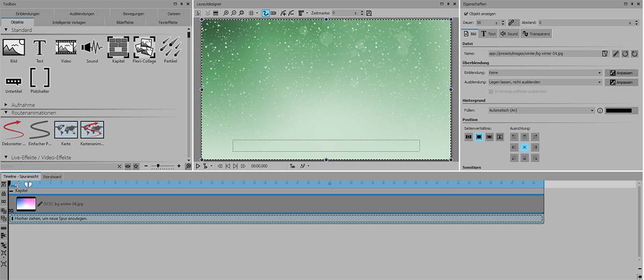This screenshot has width=644, height=280.
Task: Select the Karte route animation
Action: [x=65, y=129]
